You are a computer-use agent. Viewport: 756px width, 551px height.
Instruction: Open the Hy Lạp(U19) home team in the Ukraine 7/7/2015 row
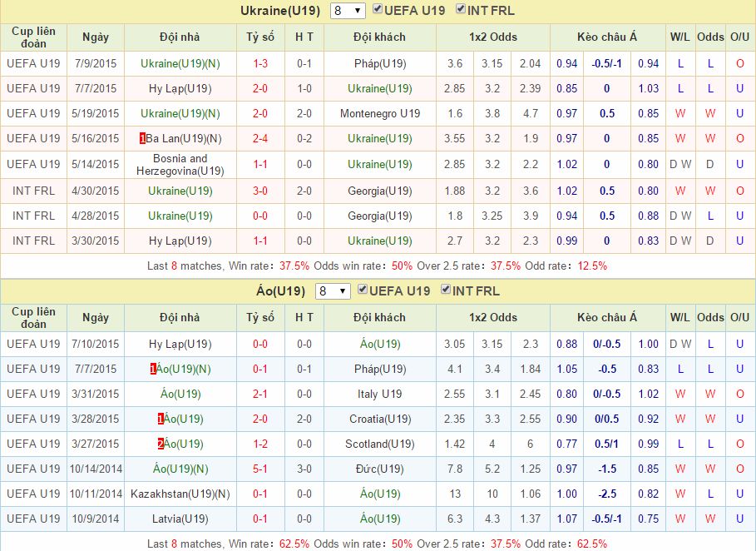pyautogui.click(x=180, y=89)
